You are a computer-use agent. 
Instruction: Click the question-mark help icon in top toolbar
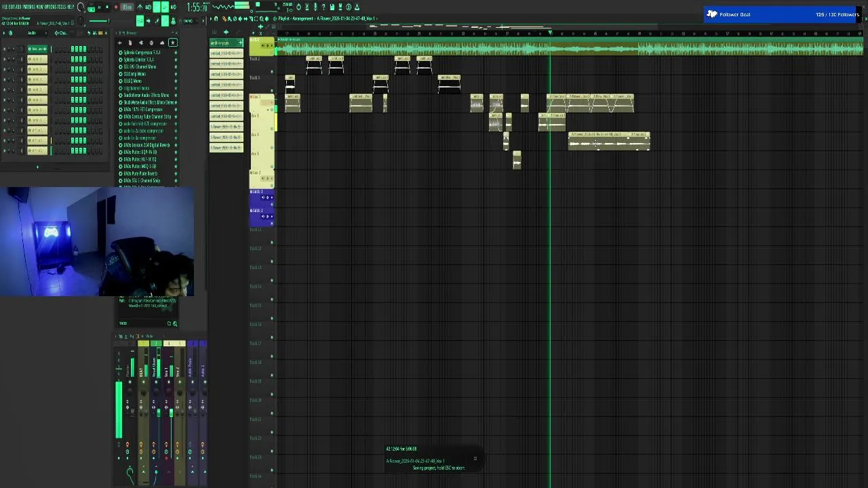323,7
